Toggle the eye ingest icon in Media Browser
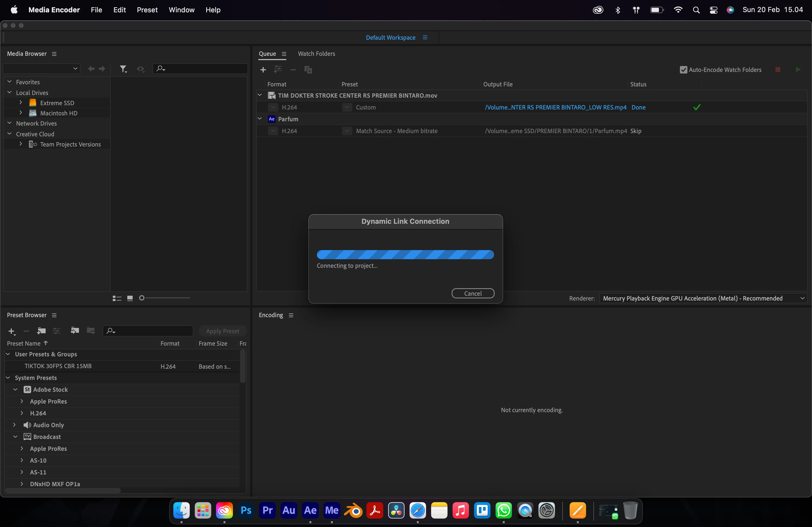 [x=140, y=69]
